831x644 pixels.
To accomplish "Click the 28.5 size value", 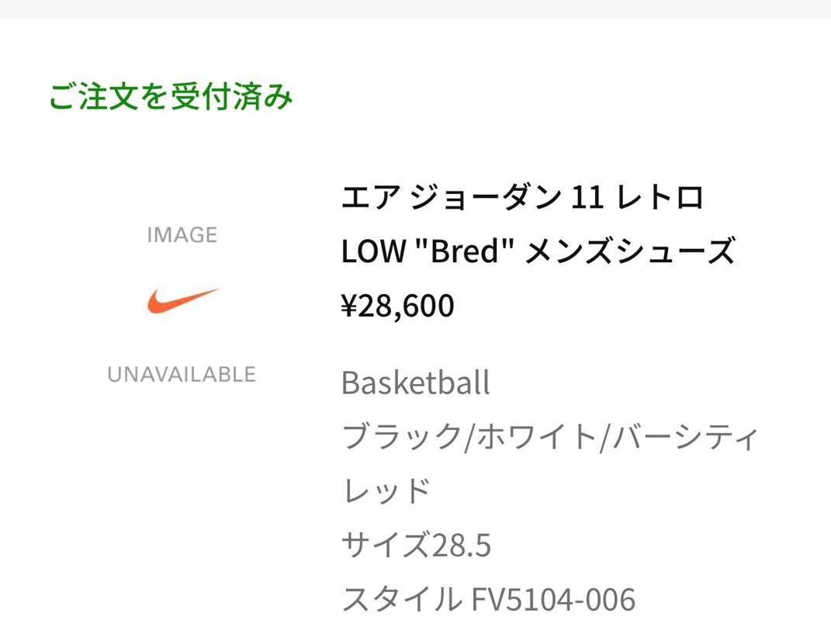I will (460, 545).
